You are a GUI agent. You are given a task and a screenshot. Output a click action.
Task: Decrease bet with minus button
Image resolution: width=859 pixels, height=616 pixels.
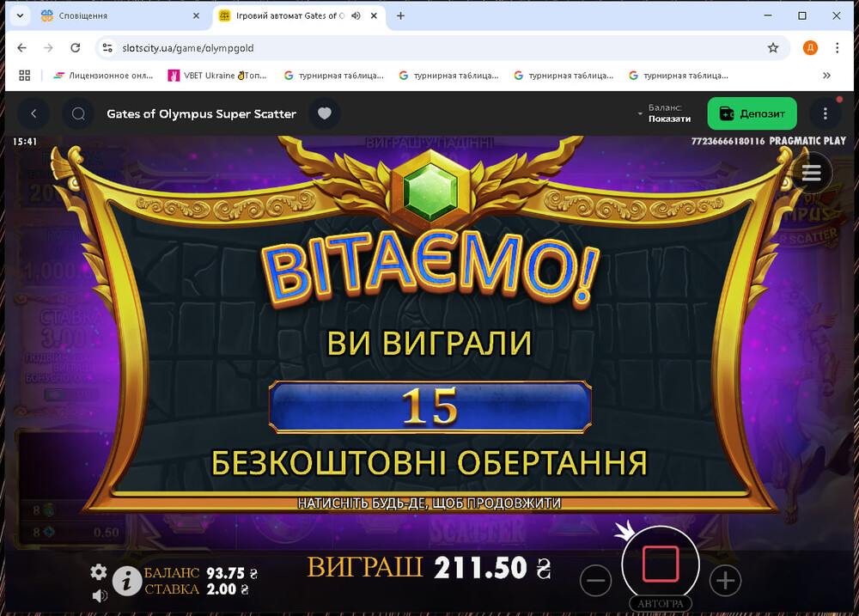[595, 581]
